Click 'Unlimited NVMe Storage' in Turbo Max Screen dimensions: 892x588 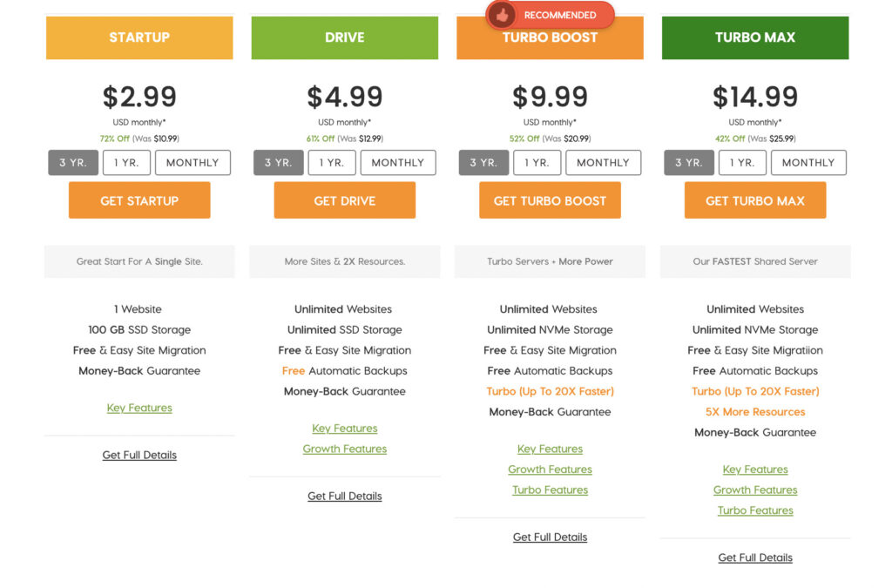755,330
